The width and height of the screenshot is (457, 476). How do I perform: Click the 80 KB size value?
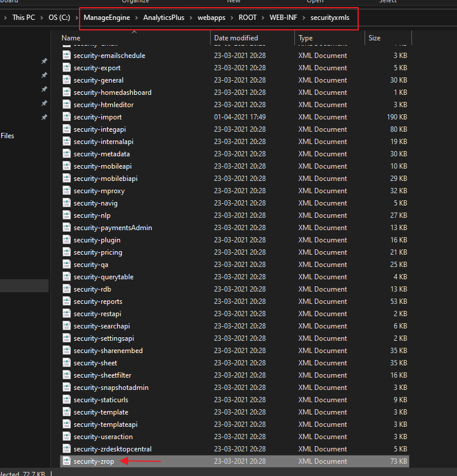tap(398, 129)
